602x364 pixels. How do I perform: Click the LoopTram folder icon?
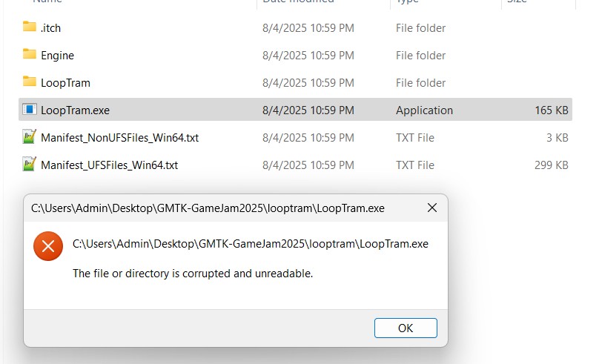pos(30,82)
